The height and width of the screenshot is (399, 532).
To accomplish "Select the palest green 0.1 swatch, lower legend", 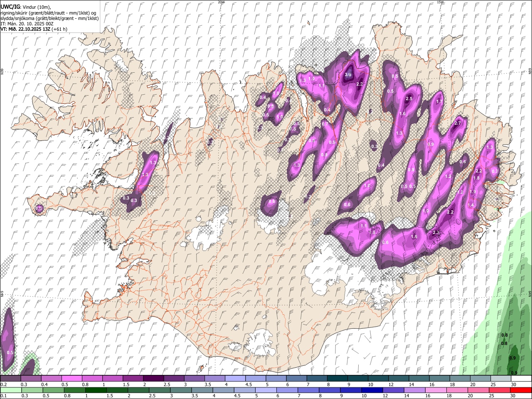I will [11, 390].
